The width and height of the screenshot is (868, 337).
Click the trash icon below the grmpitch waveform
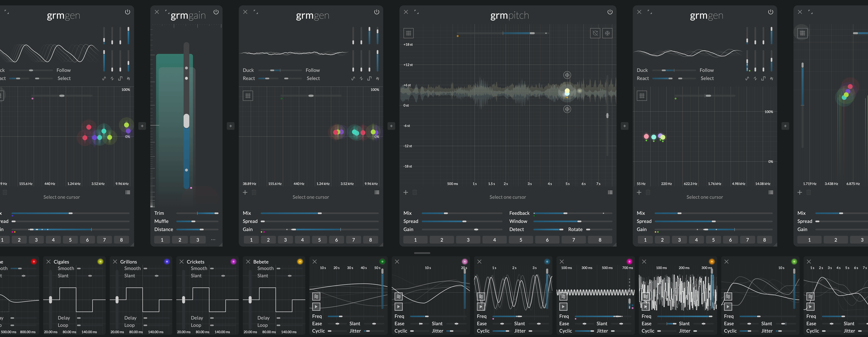tap(415, 192)
